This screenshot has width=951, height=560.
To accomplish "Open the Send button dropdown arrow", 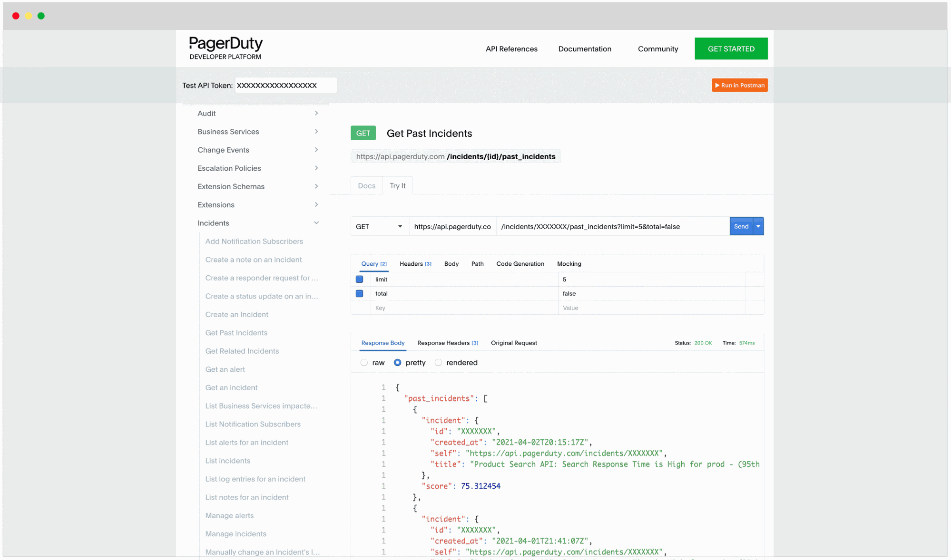I will (758, 226).
